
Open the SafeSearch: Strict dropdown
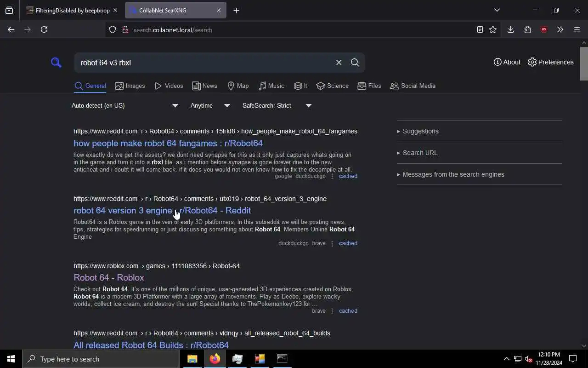pos(277,105)
